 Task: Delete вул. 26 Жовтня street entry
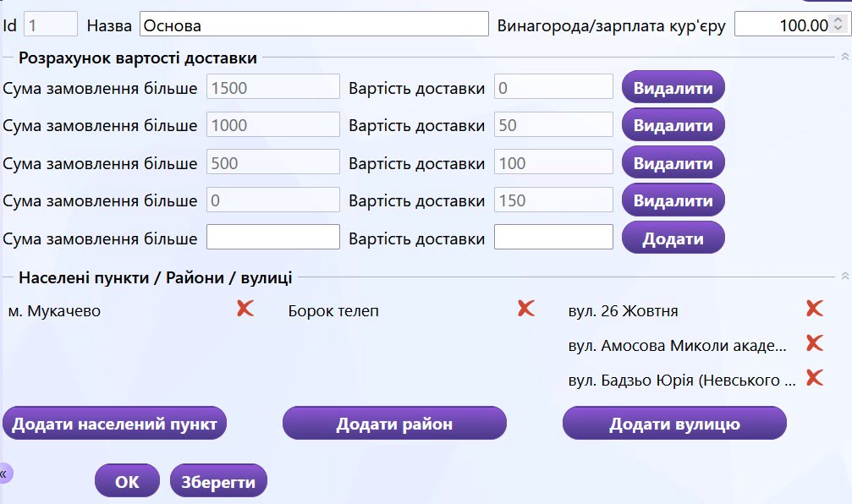point(815,309)
